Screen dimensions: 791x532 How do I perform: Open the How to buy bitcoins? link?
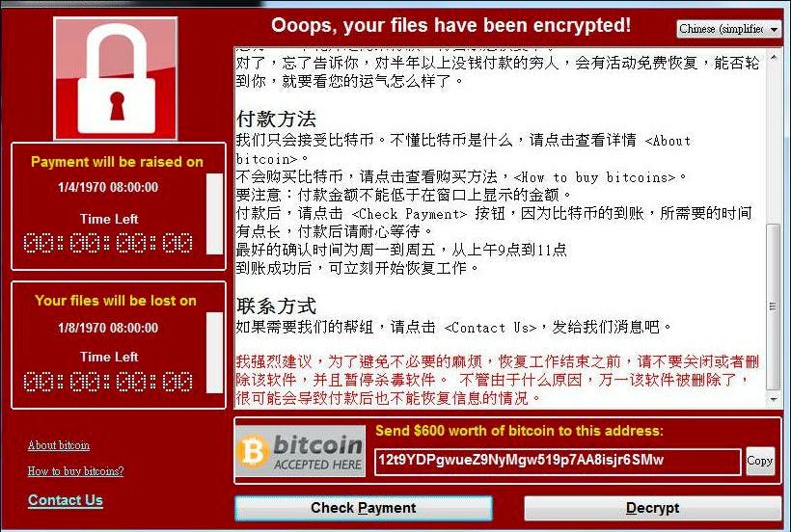pos(75,471)
